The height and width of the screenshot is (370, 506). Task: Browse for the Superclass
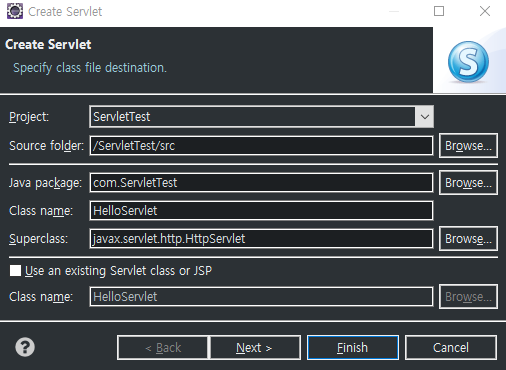[468, 239]
